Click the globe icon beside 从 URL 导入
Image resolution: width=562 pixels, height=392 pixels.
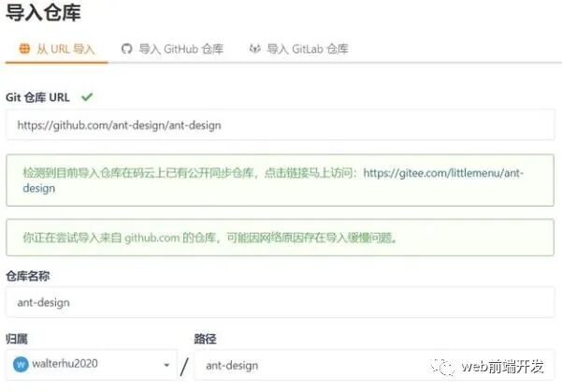(x=24, y=49)
